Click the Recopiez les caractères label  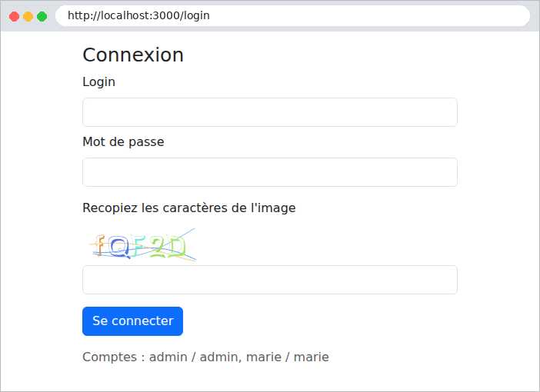(x=189, y=208)
